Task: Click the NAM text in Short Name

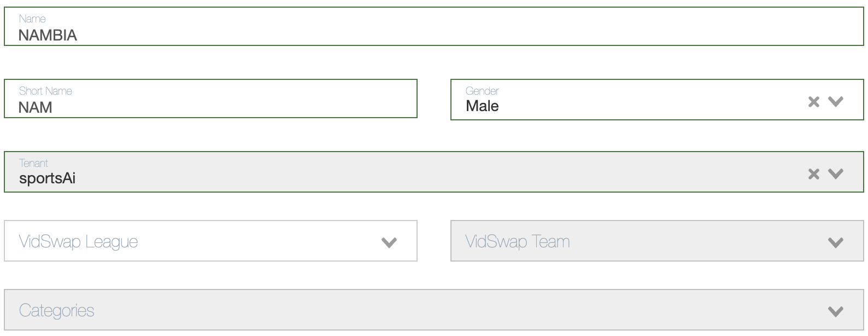Action: pyautogui.click(x=36, y=108)
